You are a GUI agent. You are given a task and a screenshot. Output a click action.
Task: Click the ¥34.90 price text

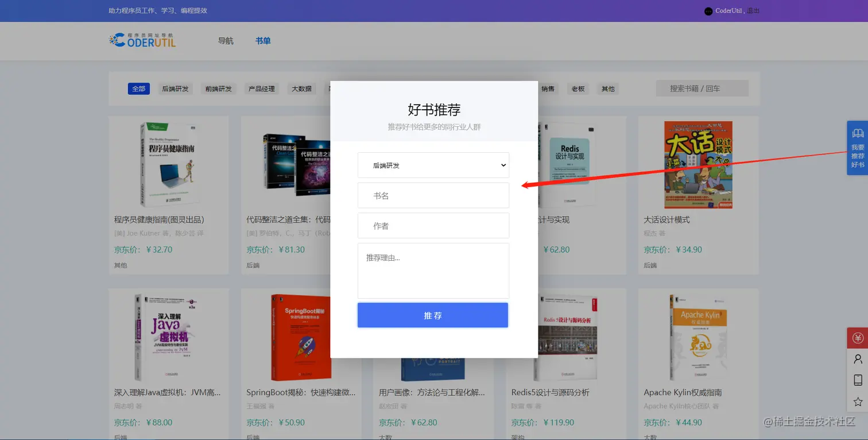[x=688, y=250]
